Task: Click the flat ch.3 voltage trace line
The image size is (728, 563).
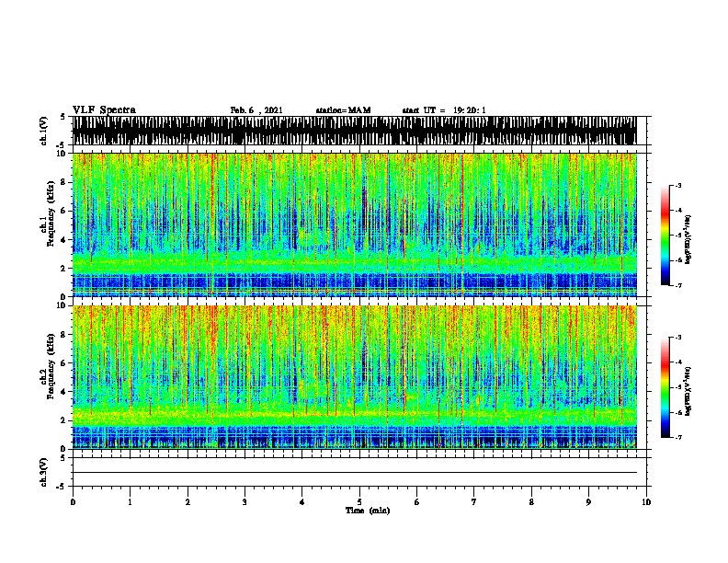Action: click(355, 473)
